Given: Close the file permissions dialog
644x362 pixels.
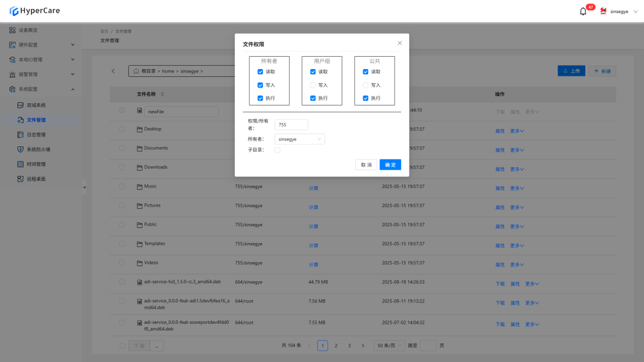Looking at the screenshot, I should (x=400, y=43).
